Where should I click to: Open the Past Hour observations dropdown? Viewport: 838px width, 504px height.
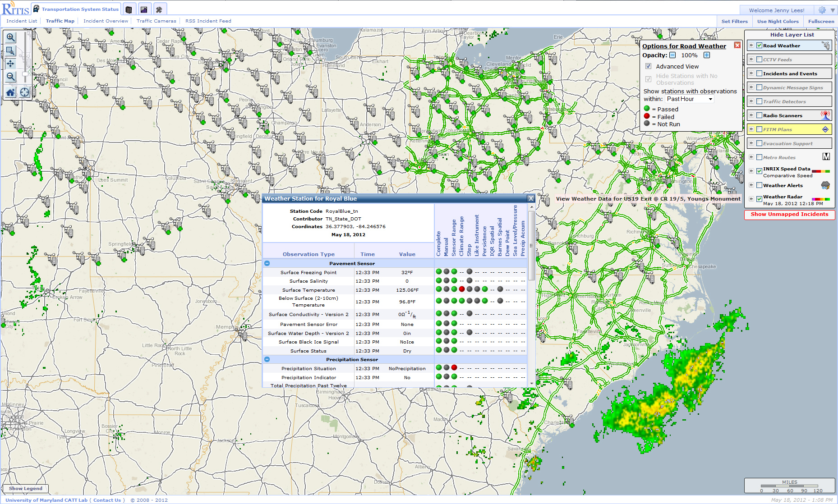click(690, 99)
